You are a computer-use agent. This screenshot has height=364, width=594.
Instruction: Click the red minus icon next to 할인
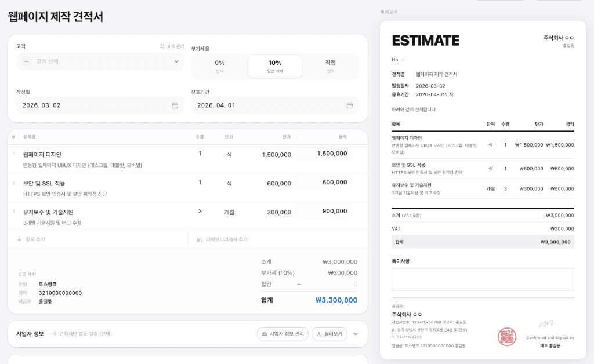pyautogui.click(x=299, y=284)
